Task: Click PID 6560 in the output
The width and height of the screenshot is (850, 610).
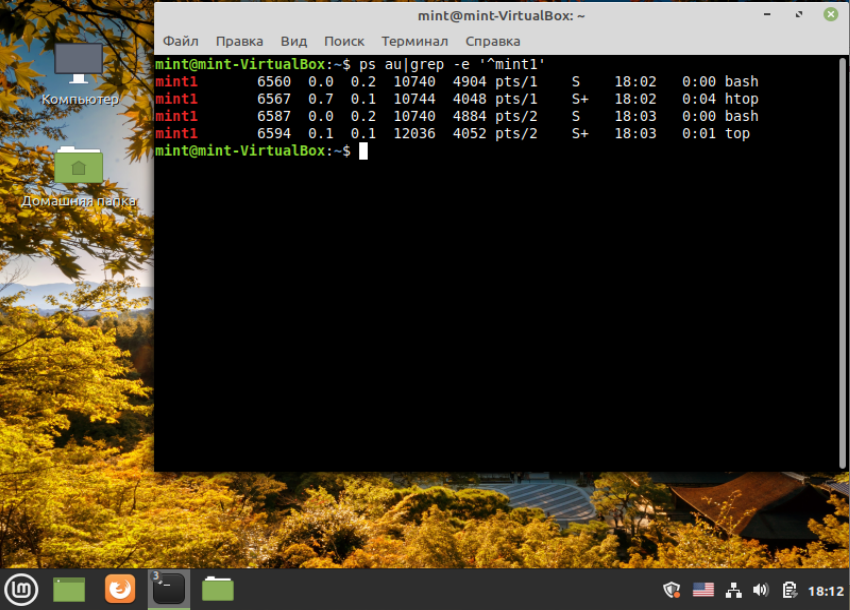Action: [x=274, y=81]
